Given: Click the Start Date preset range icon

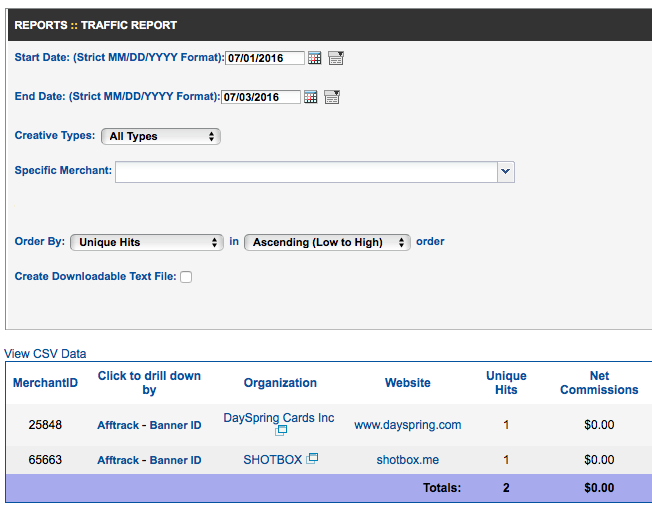Looking at the screenshot, I should coord(336,58).
